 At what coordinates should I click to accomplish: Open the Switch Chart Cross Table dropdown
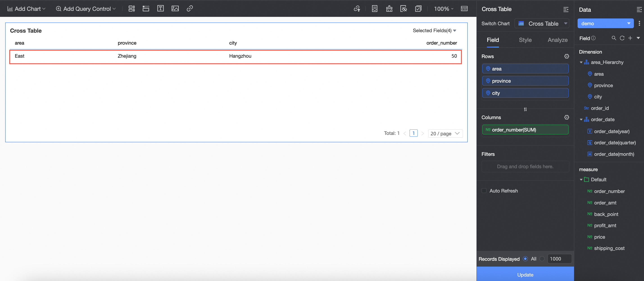pos(542,23)
